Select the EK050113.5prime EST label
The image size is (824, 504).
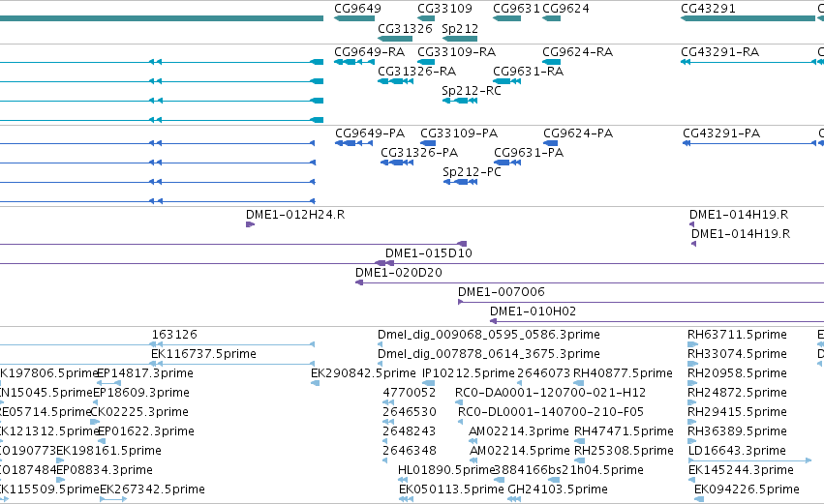pos(451,489)
